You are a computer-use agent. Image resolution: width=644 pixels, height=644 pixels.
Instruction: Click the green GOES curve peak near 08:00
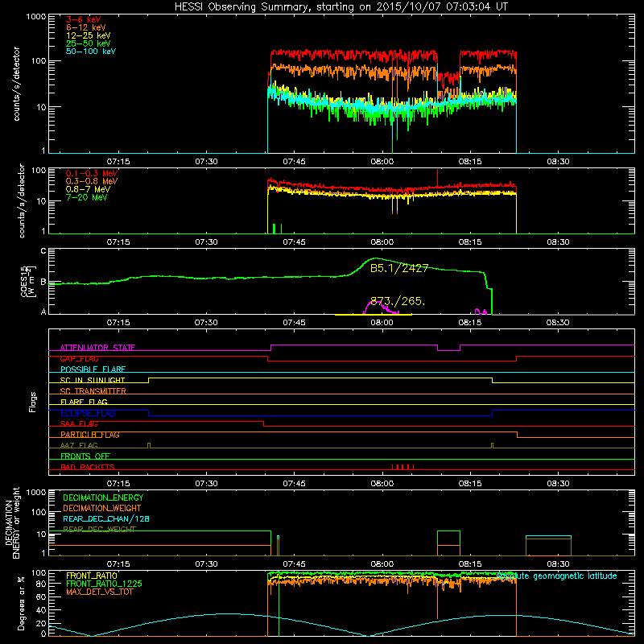[375, 258]
